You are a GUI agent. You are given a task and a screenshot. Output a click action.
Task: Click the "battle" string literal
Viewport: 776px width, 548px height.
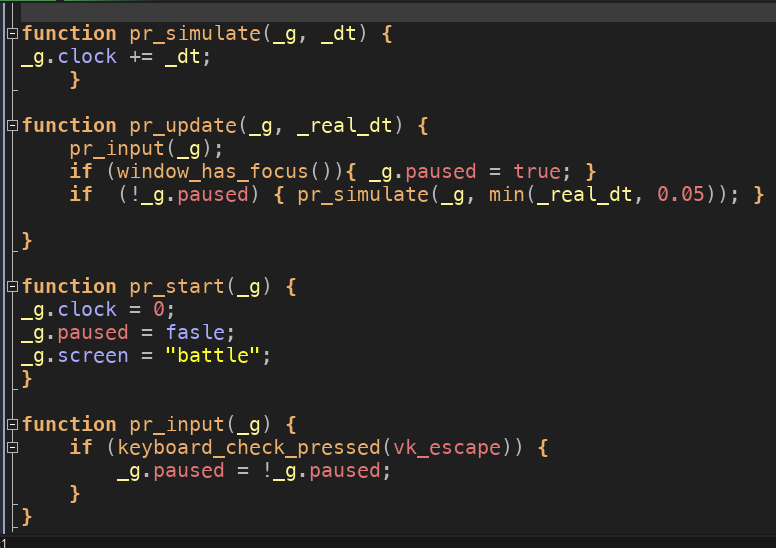(x=212, y=355)
